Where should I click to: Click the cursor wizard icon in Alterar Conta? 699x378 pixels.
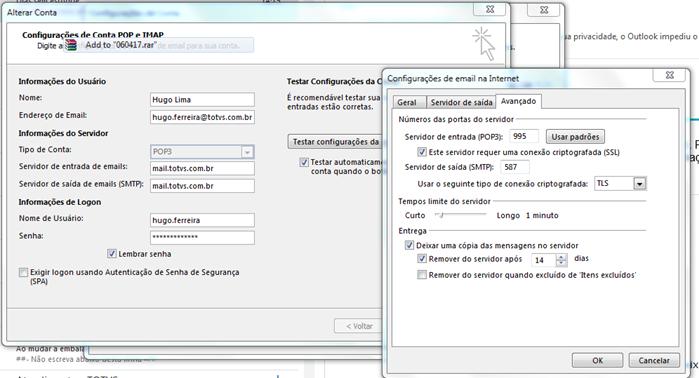(484, 44)
